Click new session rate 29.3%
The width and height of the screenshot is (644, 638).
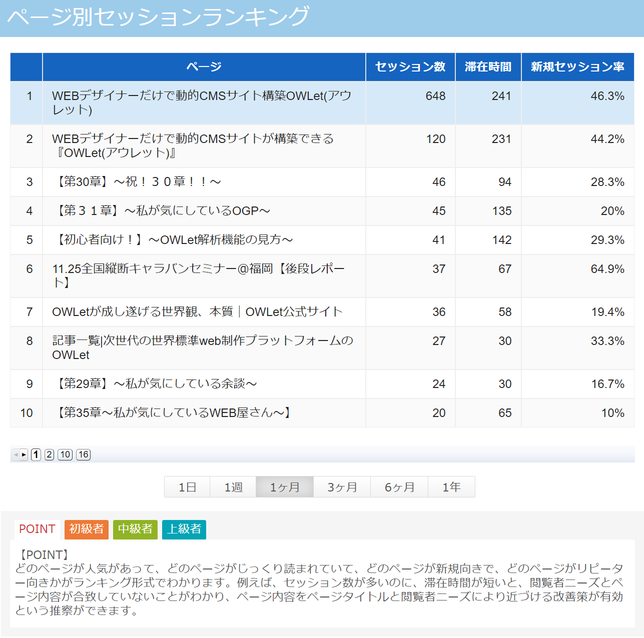point(607,240)
